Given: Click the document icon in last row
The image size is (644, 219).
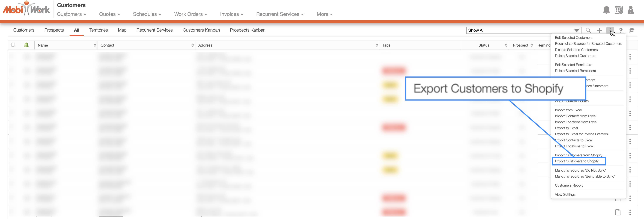Looking at the screenshot, I should [618, 212].
